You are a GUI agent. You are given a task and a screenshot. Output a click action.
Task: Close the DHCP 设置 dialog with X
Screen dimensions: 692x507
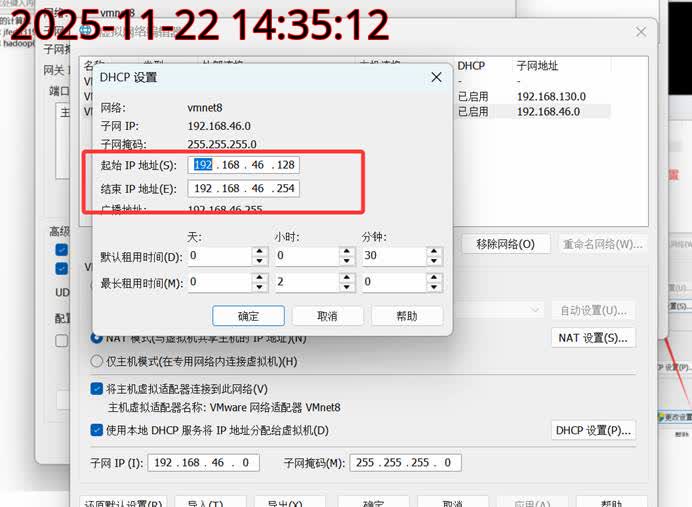pyautogui.click(x=435, y=77)
